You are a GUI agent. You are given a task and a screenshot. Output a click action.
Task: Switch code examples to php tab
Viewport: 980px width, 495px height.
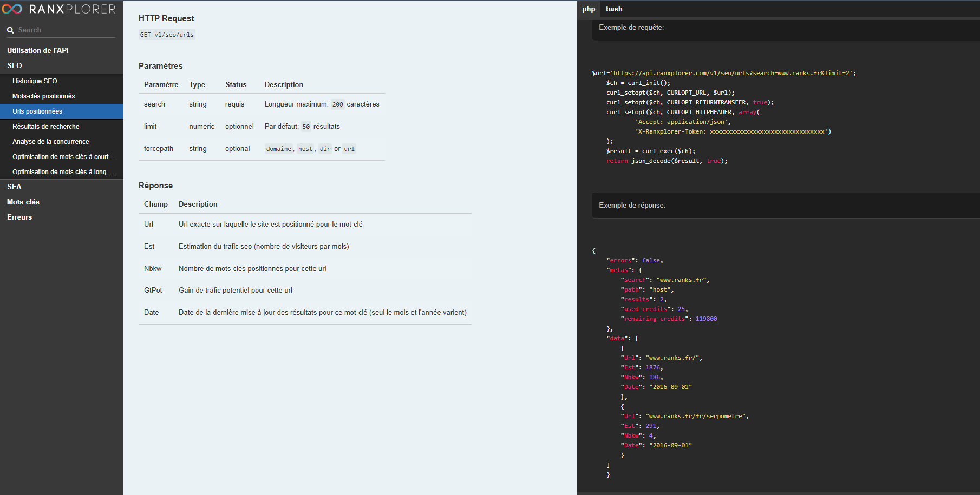[x=589, y=9]
